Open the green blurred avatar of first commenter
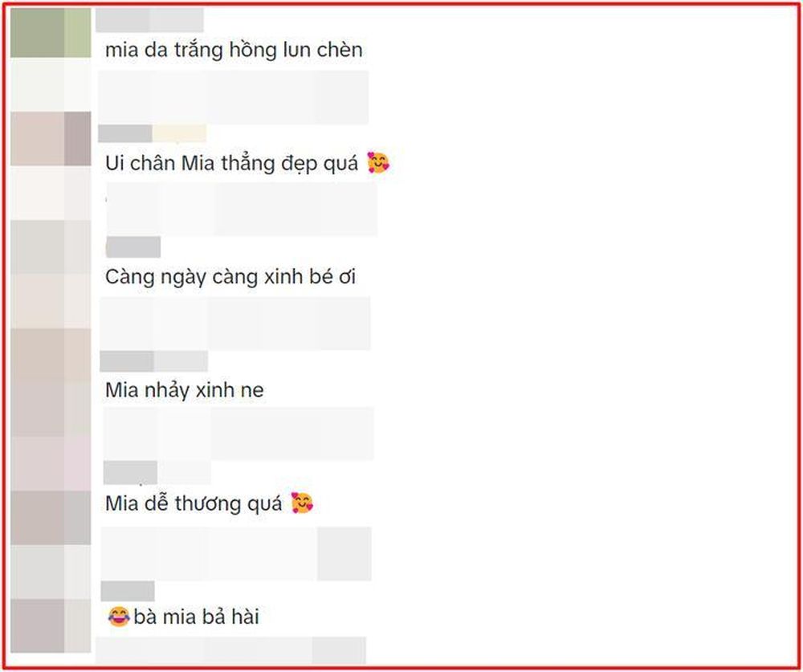803x672 pixels. [x=51, y=33]
